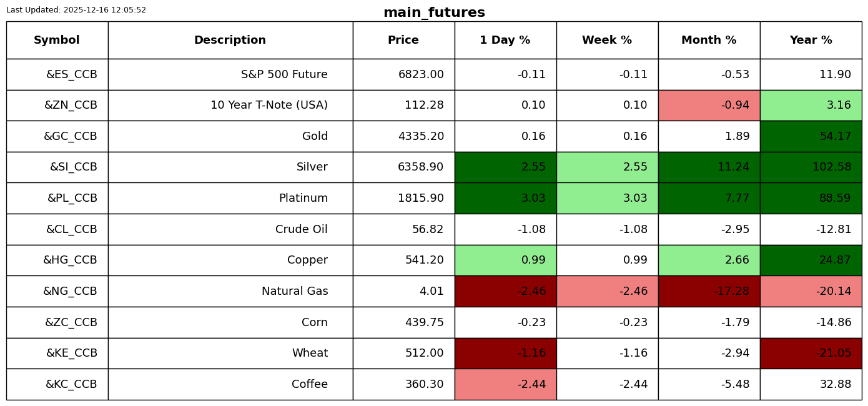Click the &NG_CCB symbol cell
868x406 pixels.
[x=57, y=291]
